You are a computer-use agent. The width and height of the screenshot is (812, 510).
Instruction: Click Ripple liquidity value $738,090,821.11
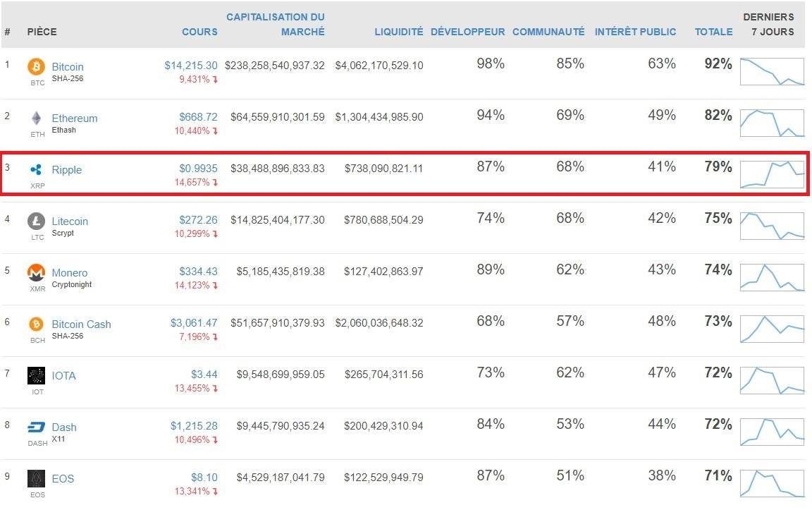[383, 169]
